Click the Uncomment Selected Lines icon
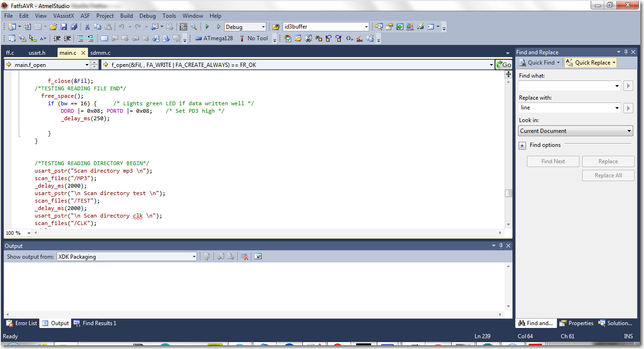Viewport: 644px width, 349px height. [x=90, y=38]
